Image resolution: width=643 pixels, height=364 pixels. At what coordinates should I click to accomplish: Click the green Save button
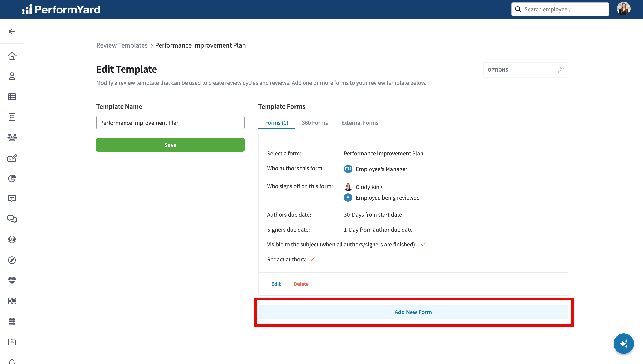click(170, 145)
